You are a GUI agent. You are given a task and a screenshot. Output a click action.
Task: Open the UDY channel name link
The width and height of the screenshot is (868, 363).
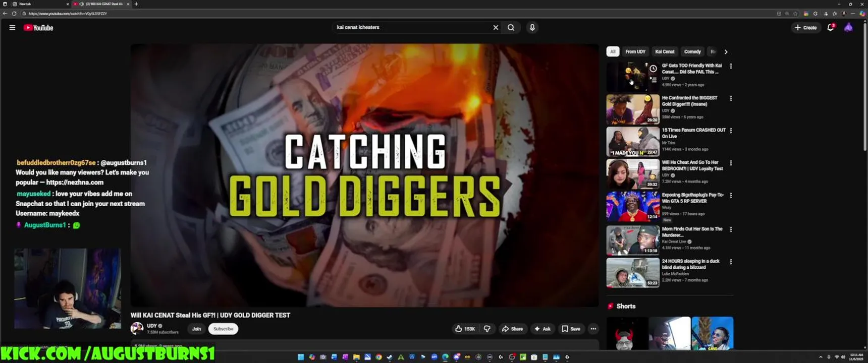(x=151, y=326)
